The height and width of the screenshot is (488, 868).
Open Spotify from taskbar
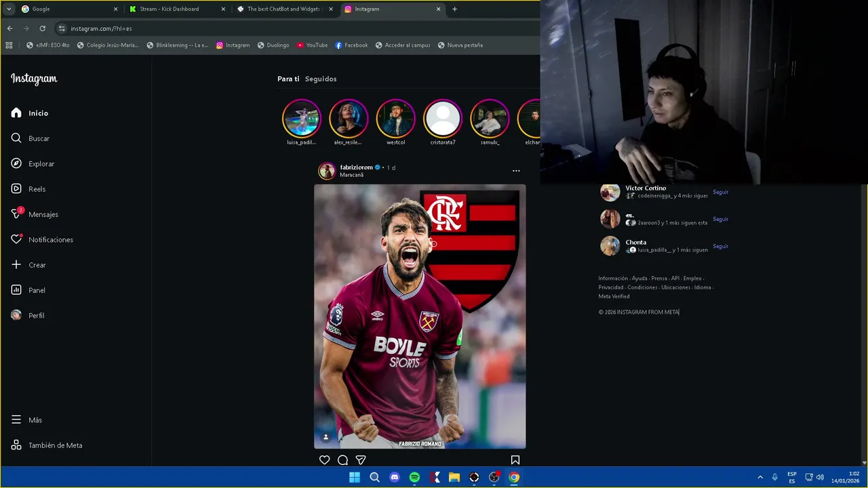[414, 478]
